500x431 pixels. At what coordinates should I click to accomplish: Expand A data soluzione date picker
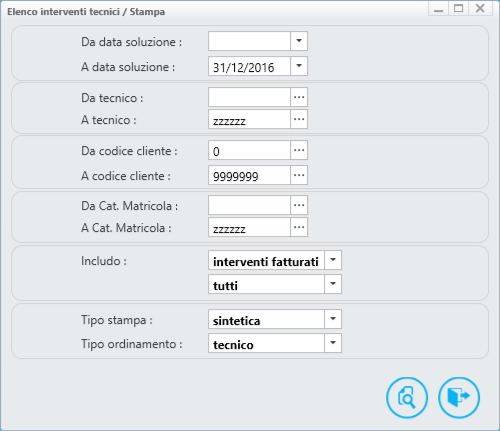tap(299, 66)
